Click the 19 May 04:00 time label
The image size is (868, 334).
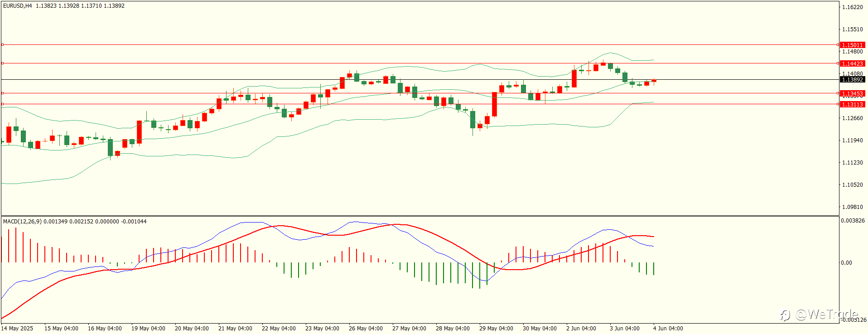(148, 329)
